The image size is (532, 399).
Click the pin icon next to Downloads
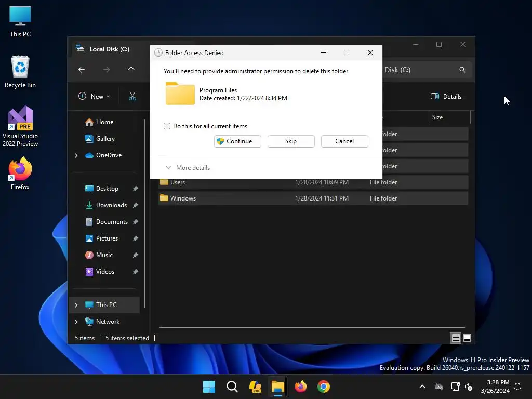tap(136, 205)
